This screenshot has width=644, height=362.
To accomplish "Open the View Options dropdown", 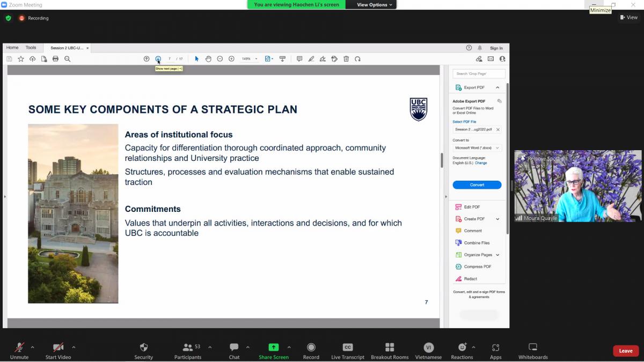I will click(x=375, y=5).
